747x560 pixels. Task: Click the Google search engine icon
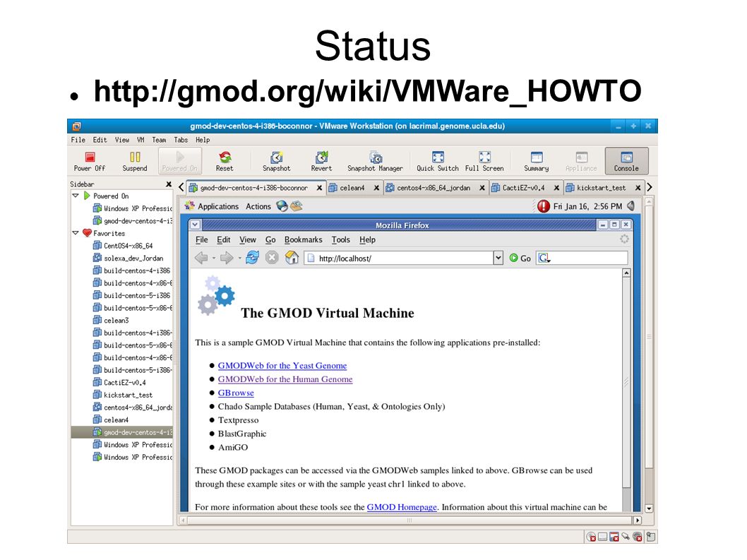point(544,258)
